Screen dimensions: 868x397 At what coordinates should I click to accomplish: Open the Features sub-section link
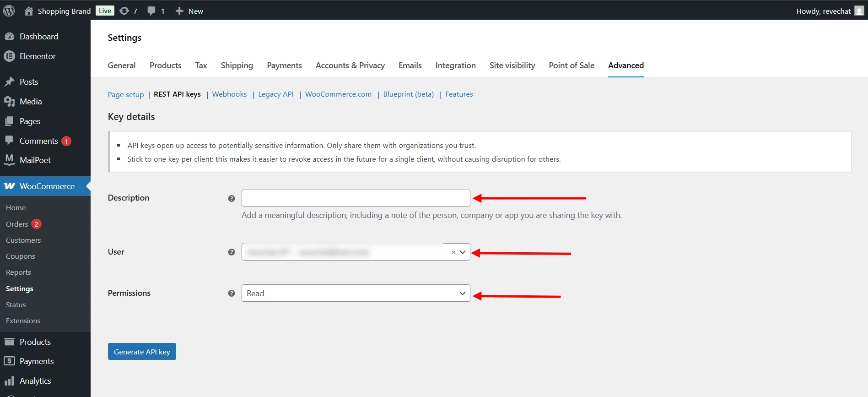click(459, 94)
